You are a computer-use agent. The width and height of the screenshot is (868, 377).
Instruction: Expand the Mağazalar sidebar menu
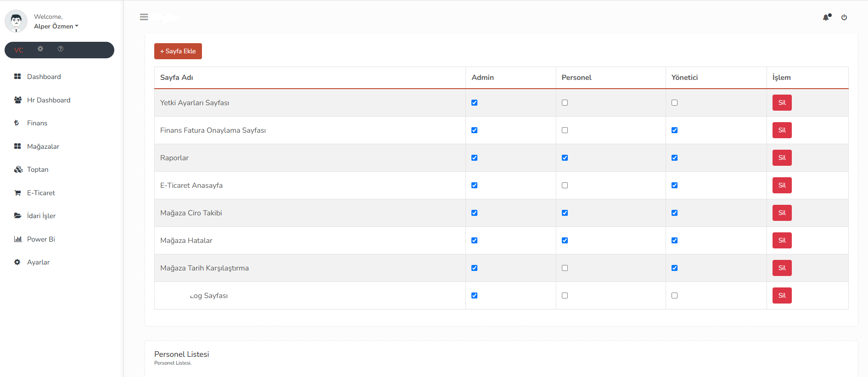pos(43,146)
